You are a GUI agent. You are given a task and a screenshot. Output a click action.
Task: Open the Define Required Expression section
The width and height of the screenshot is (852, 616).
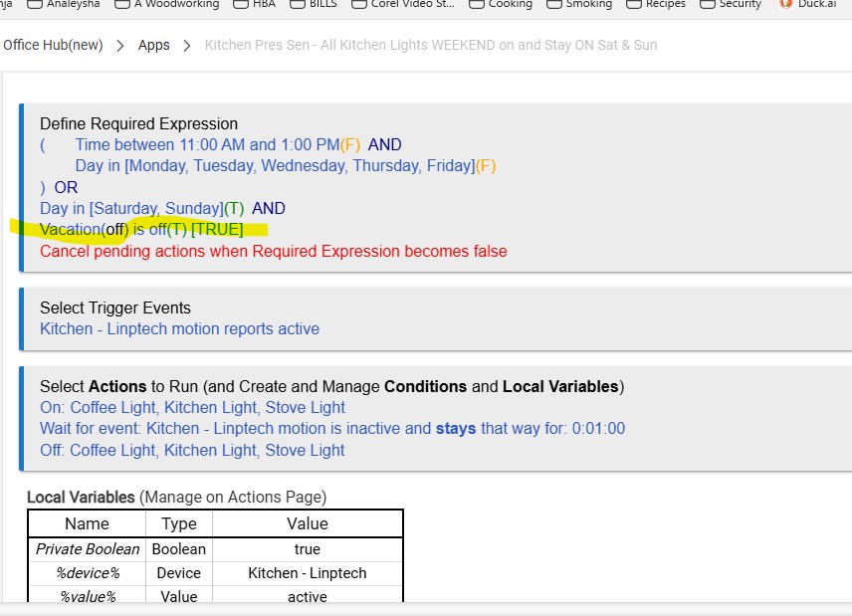point(138,123)
